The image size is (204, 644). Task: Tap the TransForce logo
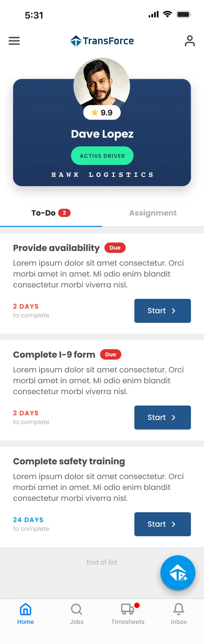[x=102, y=41]
